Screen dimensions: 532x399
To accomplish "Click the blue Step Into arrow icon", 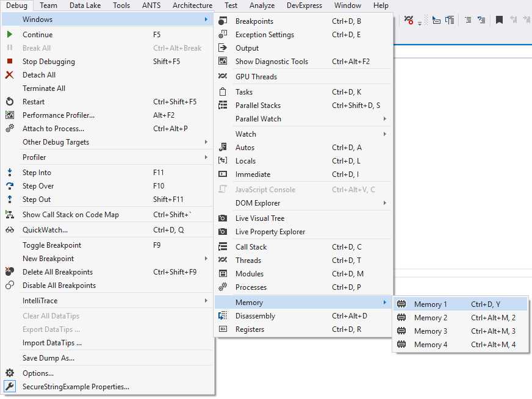I will (10, 173).
